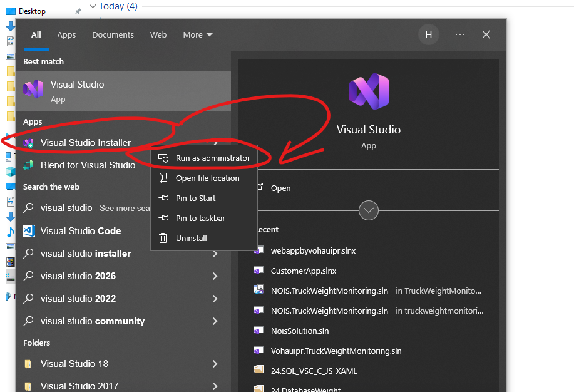The height and width of the screenshot is (392, 574).
Task: Open the recent file CustomerApp.slnx
Action: coord(303,271)
